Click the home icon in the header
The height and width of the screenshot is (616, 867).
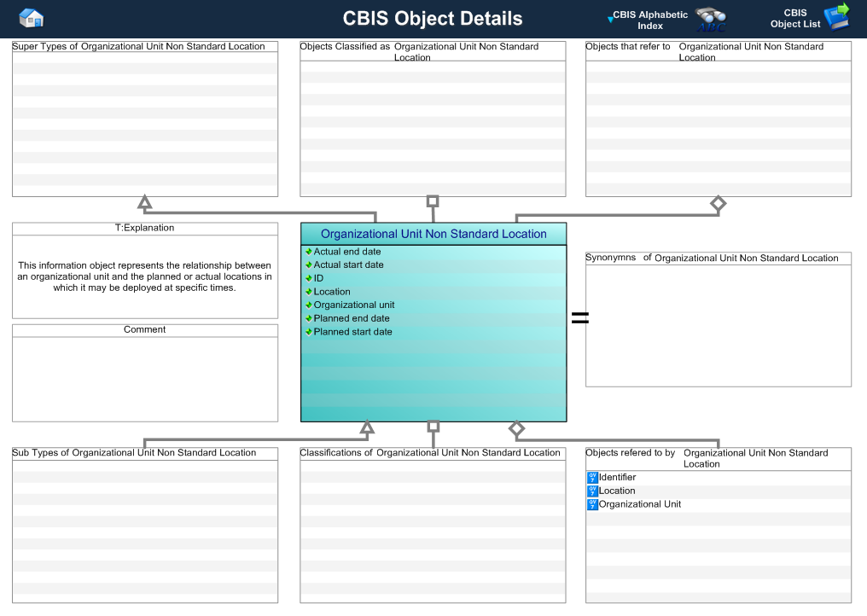31,18
